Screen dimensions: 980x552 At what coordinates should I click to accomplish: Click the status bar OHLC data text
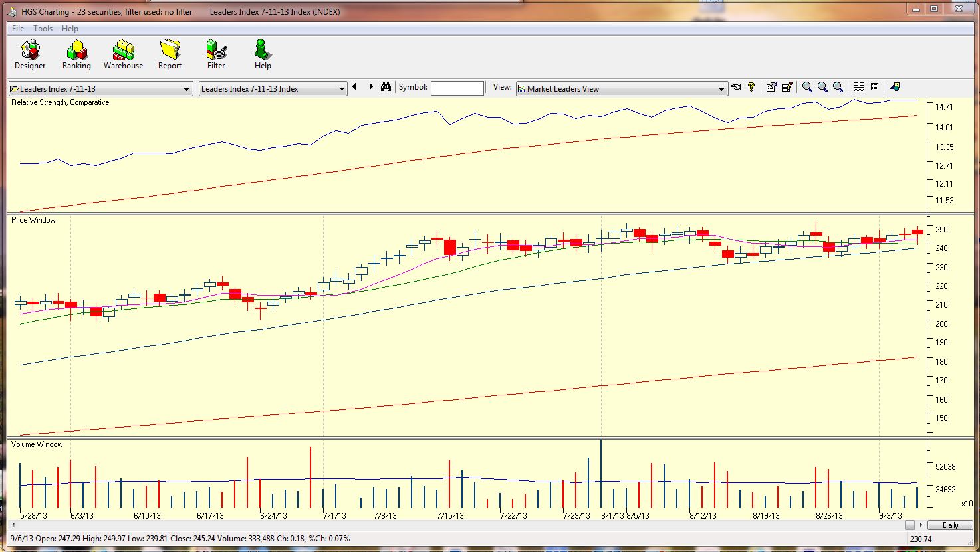coord(180,539)
